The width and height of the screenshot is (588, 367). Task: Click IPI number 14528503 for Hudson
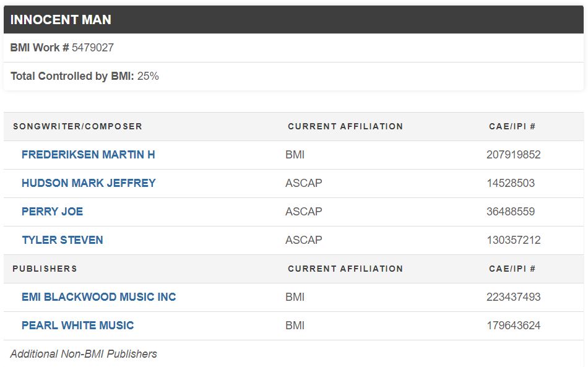tap(510, 183)
